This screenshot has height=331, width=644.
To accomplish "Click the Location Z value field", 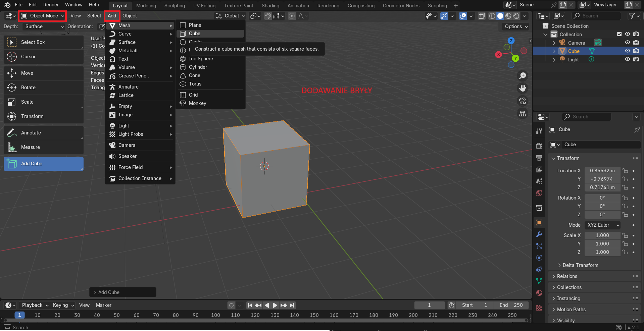I will (602, 187).
